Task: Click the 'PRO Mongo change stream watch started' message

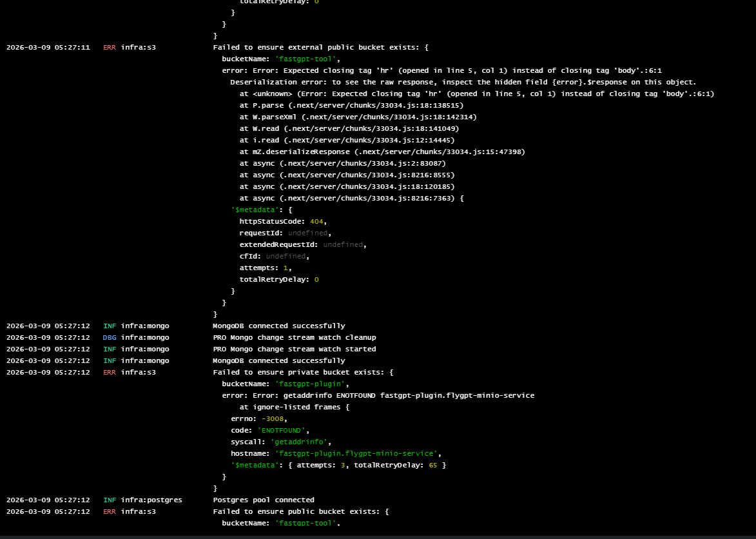Action: tap(294, 349)
